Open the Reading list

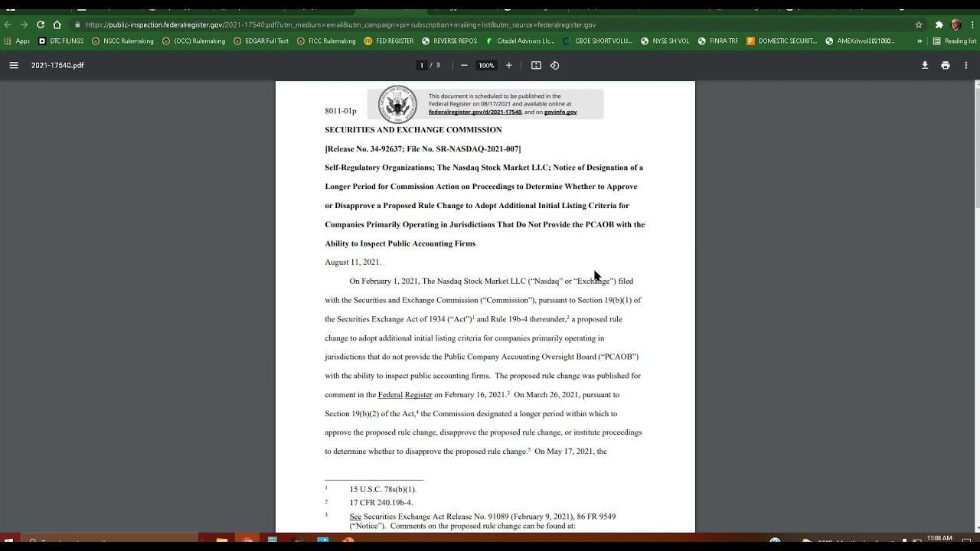954,41
